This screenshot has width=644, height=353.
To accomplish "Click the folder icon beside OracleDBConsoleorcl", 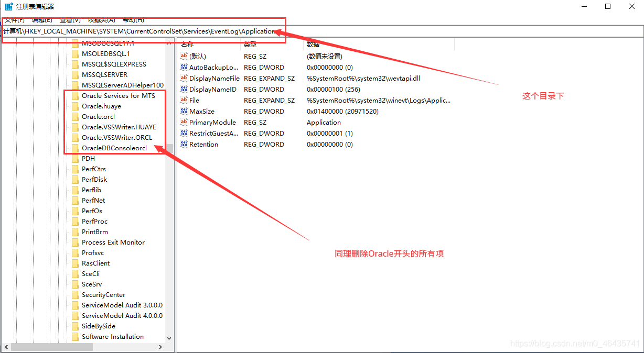I will click(x=75, y=148).
